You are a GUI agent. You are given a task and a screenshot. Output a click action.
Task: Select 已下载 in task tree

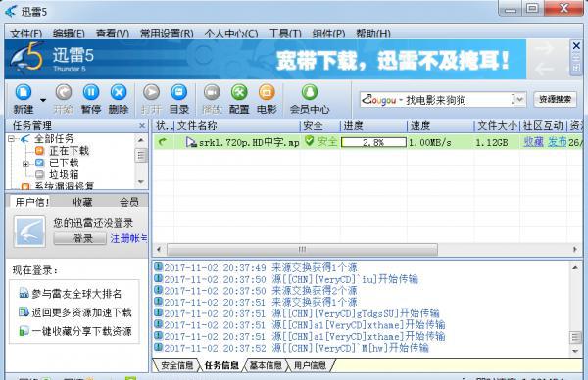click(64, 163)
